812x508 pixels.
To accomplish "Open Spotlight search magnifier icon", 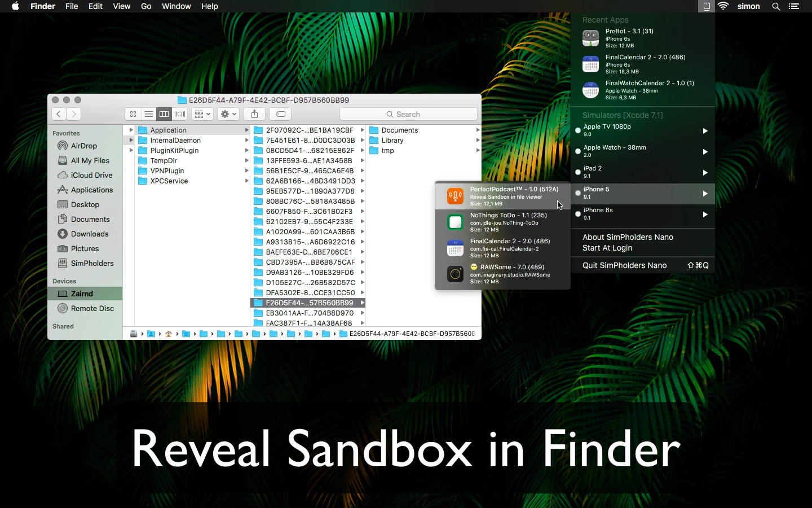I will 776,6.
